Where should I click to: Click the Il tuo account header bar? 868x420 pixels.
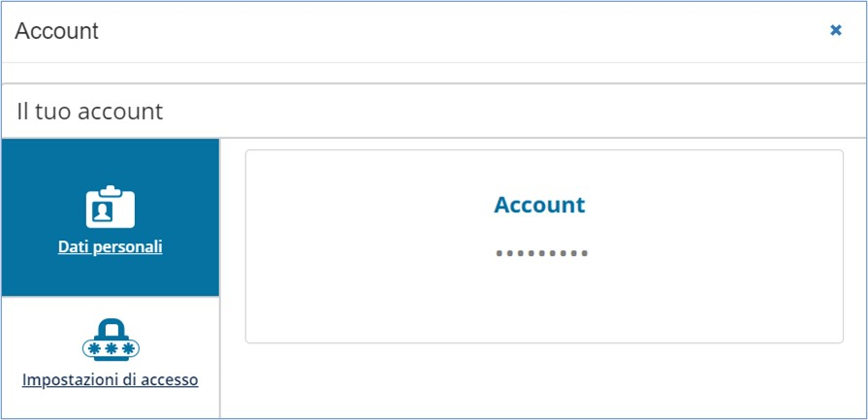(x=434, y=112)
